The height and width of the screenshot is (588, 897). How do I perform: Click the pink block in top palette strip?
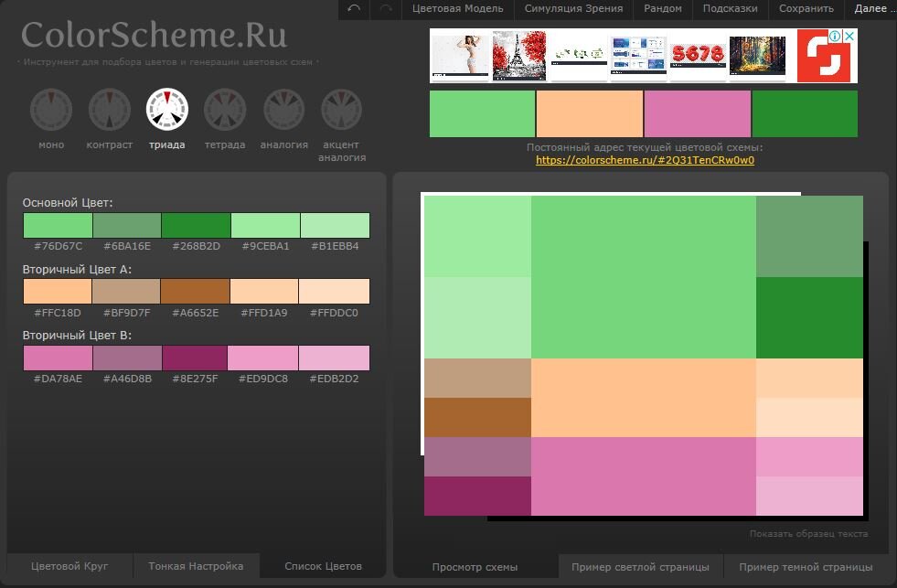pos(698,113)
